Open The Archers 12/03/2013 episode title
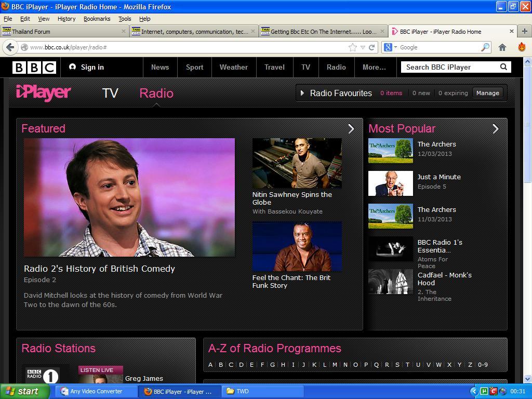The width and height of the screenshot is (532, 399). point(436,144)
